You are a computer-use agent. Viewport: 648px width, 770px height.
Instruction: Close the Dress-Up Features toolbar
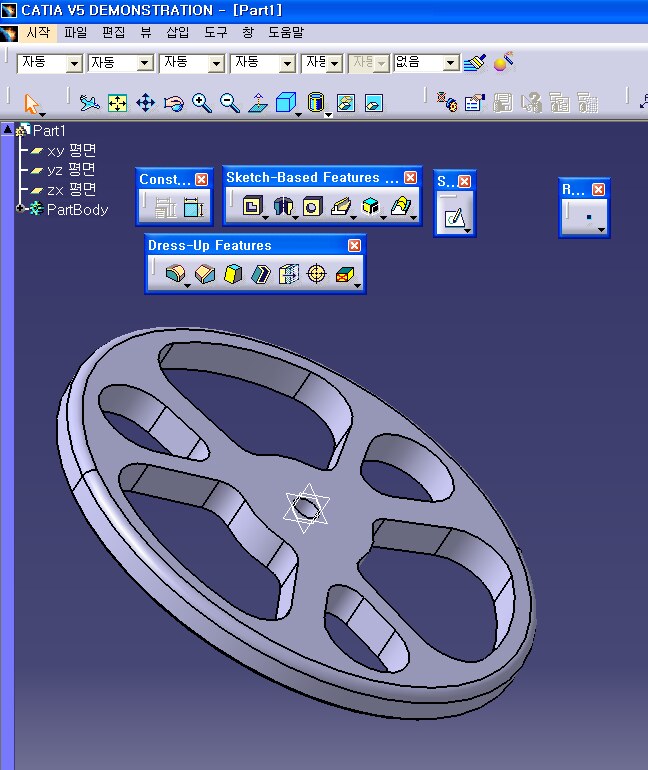[x=354, y=246]
